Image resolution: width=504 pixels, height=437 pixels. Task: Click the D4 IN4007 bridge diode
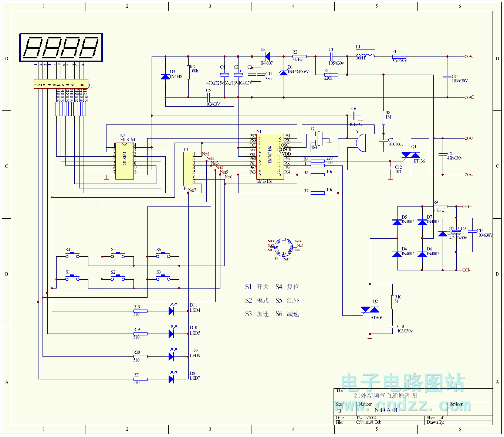tap(397, 254)
